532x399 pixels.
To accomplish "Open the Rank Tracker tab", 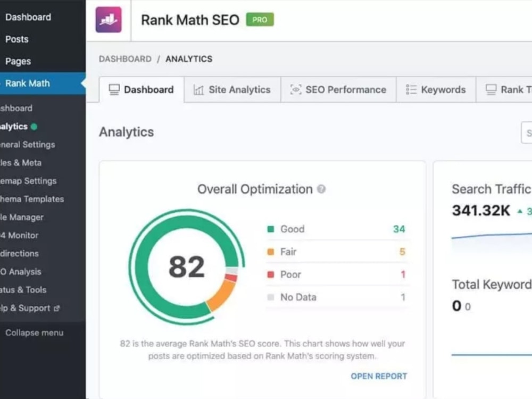I will 504,89.
